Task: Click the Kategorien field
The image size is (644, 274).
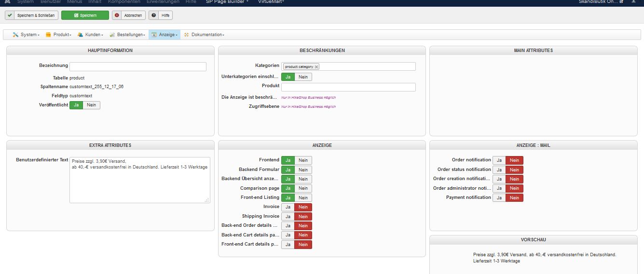Action: coord(348,66)
